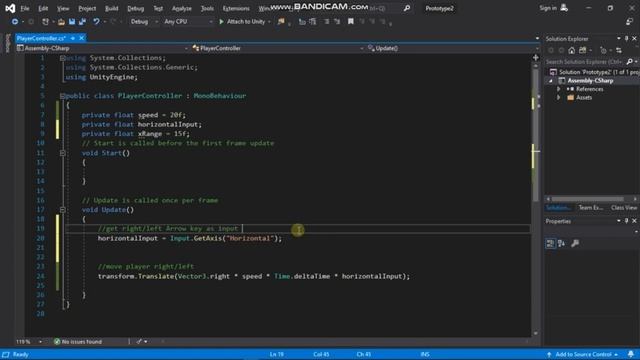Viewport: 640px width, 360px height.
Task: Open the PlayerController class dropdown
Action: (278, 48)
